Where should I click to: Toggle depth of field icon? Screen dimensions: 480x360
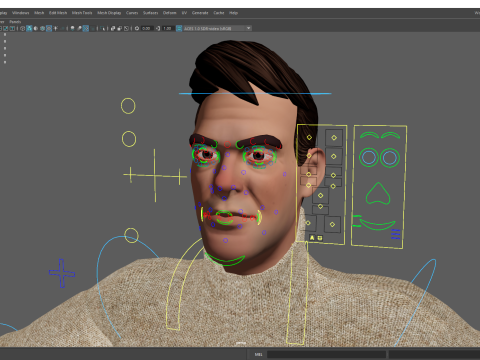point(92,28)
